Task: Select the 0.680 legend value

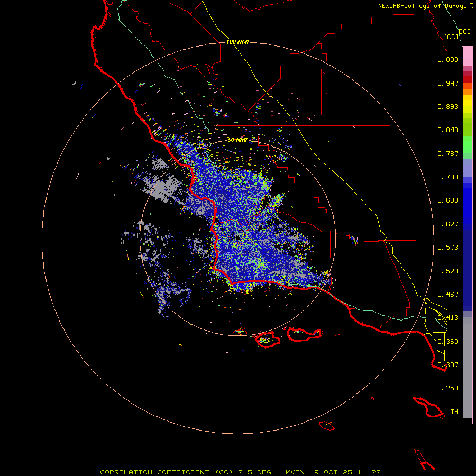Action: pyautogui.click(x=448, y=200)
